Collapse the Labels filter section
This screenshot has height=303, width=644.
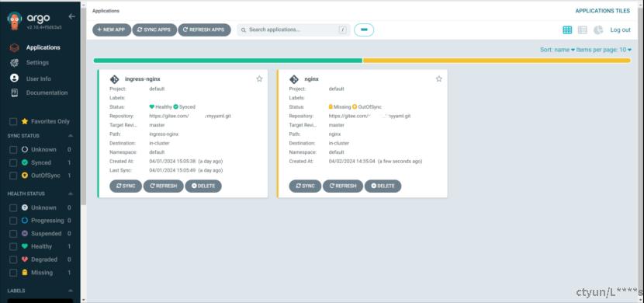[71, 291]
